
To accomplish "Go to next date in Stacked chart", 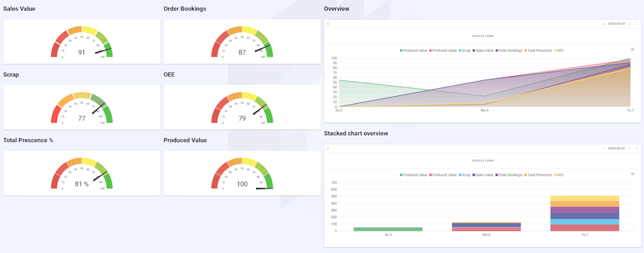I will [x=630, y=149].
